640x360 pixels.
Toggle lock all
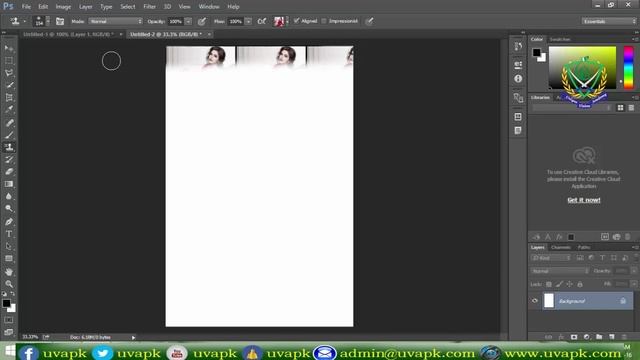coord(580,284)
